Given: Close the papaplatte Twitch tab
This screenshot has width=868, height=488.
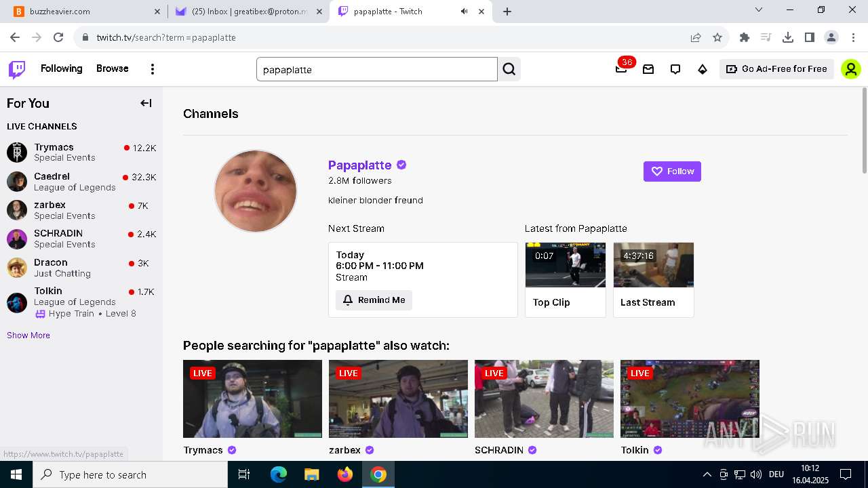Looking at the screenshot, I should pos(482,12).
